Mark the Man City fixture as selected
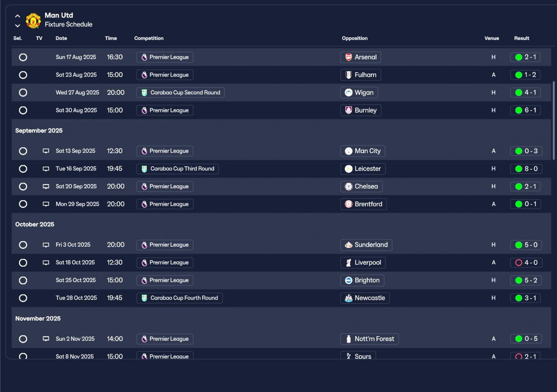The image size is (557, 392). [23, 151]
